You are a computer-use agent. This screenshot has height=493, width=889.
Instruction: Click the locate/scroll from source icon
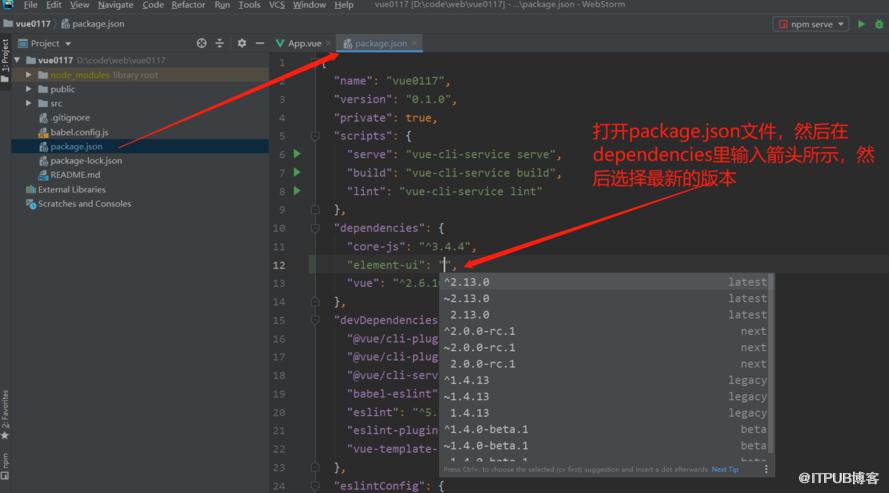tap(201, 43)
